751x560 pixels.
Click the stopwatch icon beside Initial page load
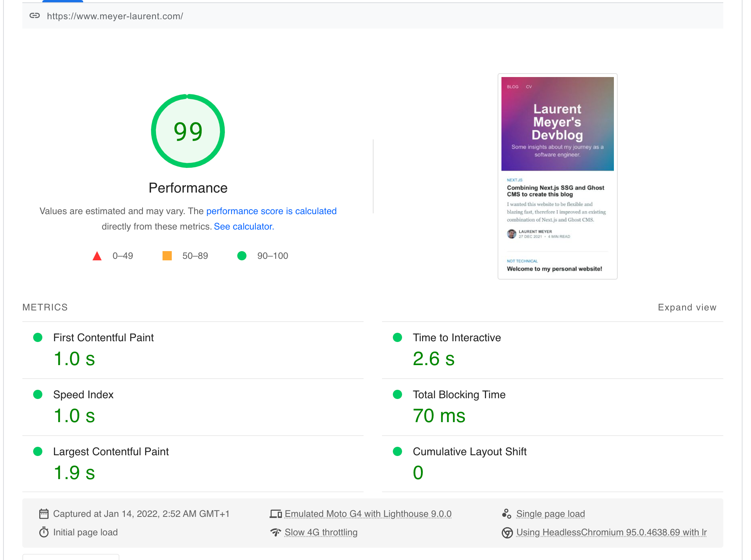(44, 532)
